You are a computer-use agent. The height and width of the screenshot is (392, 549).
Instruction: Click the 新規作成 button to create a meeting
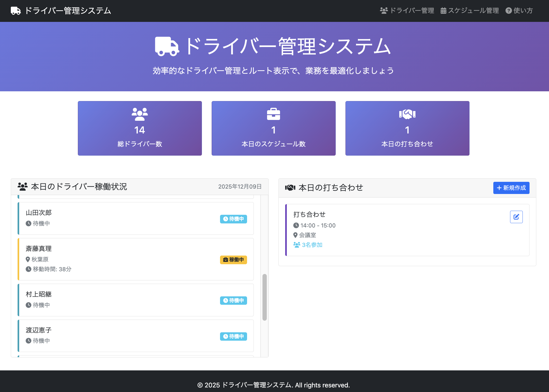511,188
